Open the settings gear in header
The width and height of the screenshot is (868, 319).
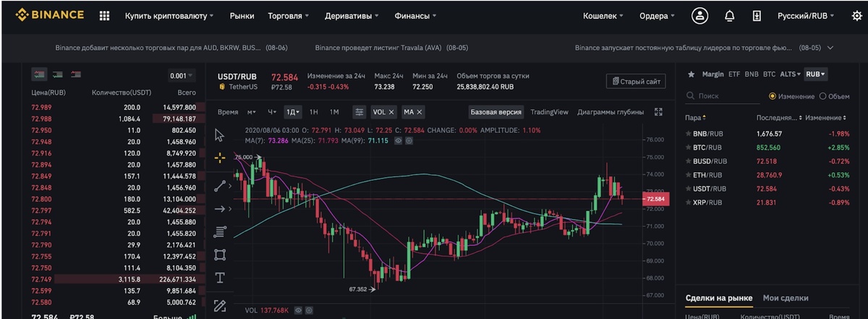coord(856,15)
